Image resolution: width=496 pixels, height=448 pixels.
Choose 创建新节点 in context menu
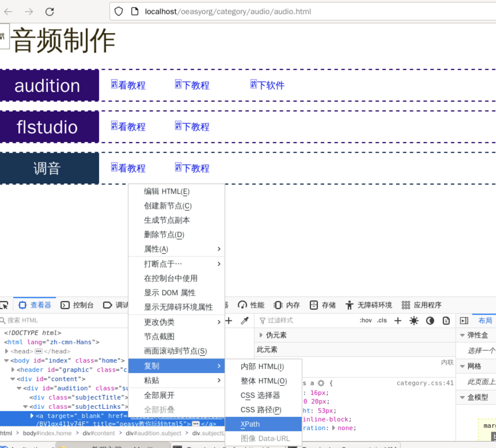176,206
